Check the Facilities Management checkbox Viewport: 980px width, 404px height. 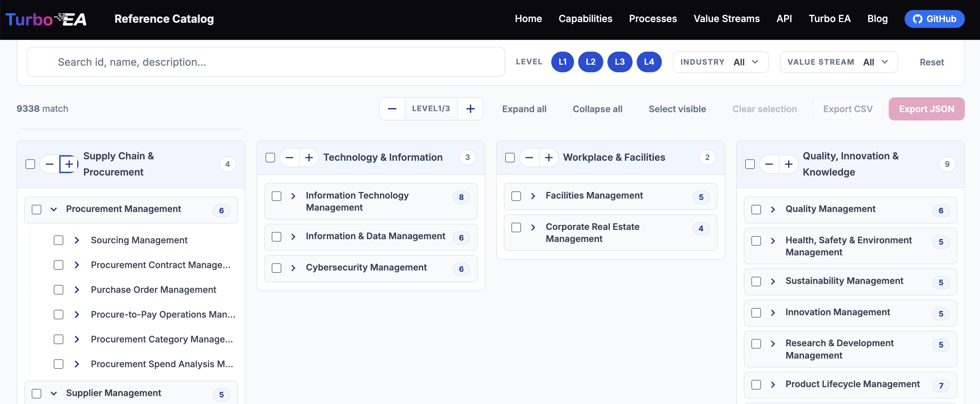[x=516, y=196]
